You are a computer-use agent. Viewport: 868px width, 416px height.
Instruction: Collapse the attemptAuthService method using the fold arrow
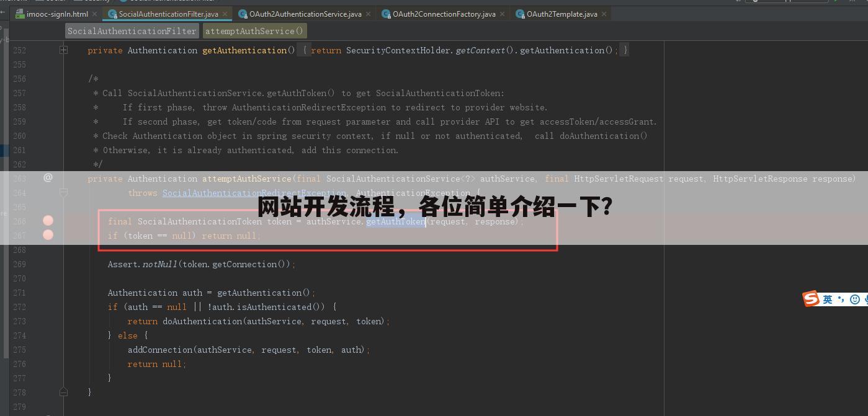[x=63, y=193]
